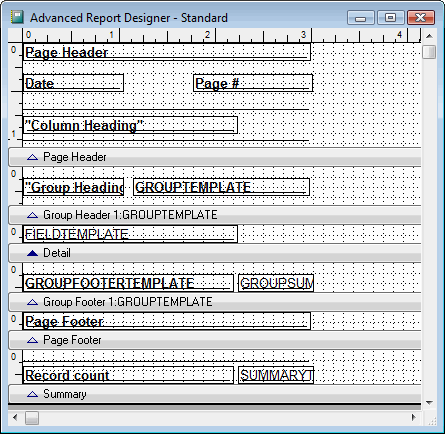Click the vertical scrollbar down arrow

click(429, 403)
